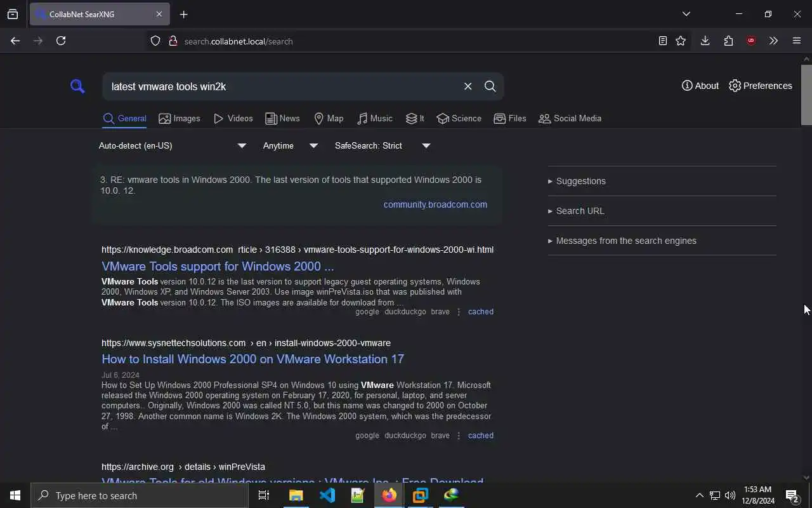This screenshot has width=812, height=508.
Task: Click the Windows taskbar search box
Action: 140,495
